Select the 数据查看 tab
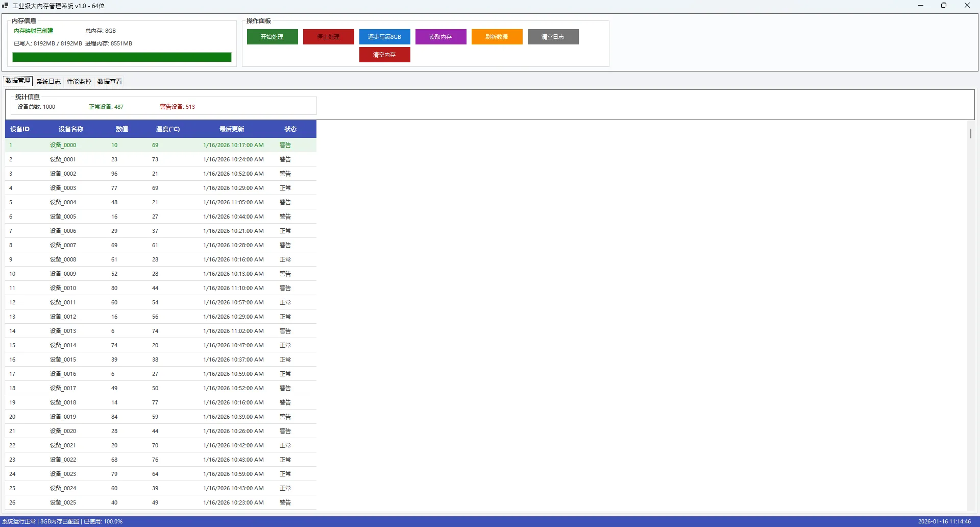980x527 pixels. tap(110, 82)
